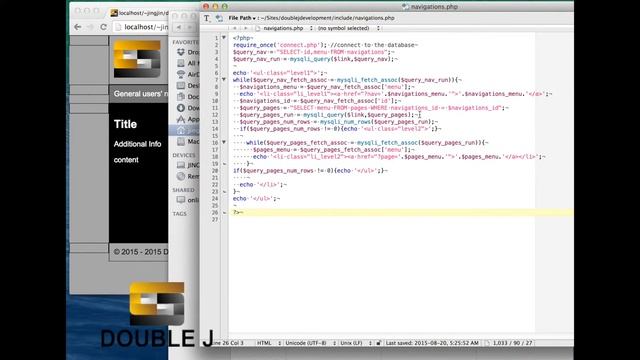Click the Finder window forward button
640x360 pixels.
[190, 27]
